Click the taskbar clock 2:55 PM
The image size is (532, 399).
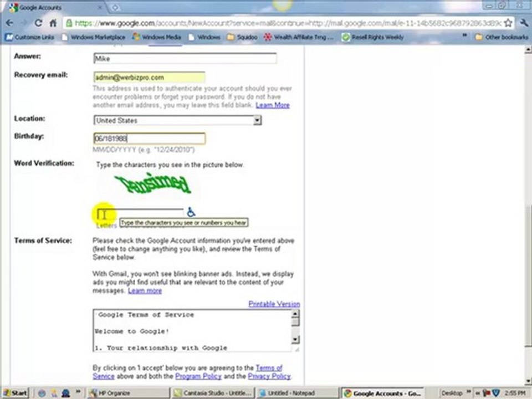coord(515,393)
